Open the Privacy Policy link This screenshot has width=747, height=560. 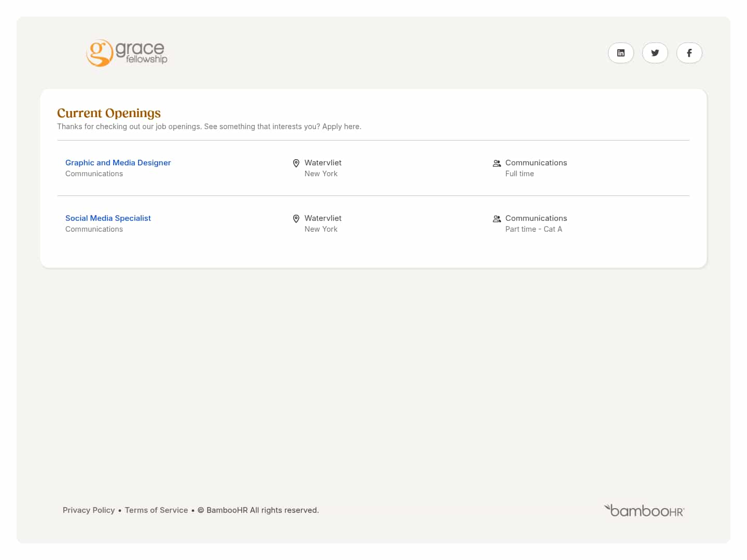coord(89,510)
